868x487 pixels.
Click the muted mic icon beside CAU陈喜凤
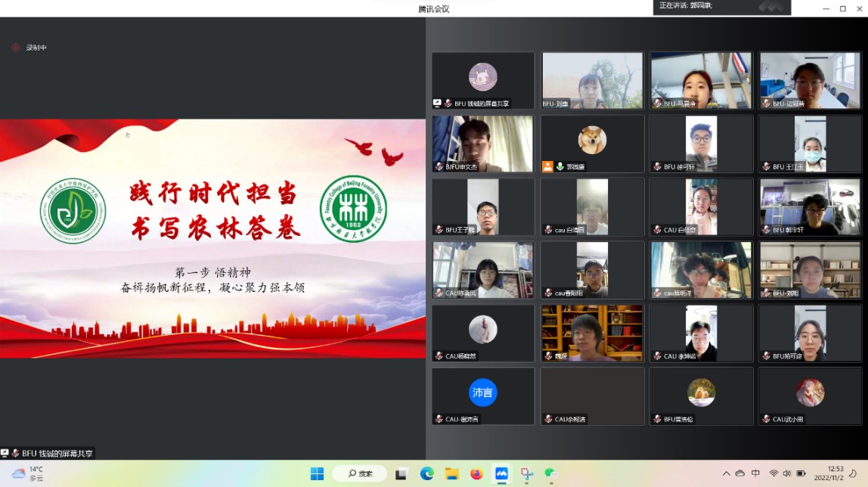(x=439, y=293)
